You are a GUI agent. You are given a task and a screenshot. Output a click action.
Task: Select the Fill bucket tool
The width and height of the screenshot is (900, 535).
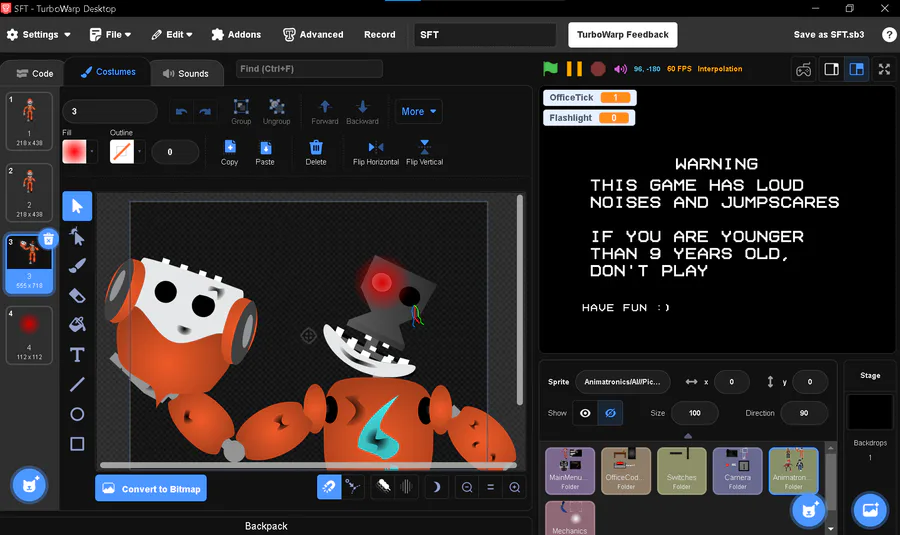[77, 325]
